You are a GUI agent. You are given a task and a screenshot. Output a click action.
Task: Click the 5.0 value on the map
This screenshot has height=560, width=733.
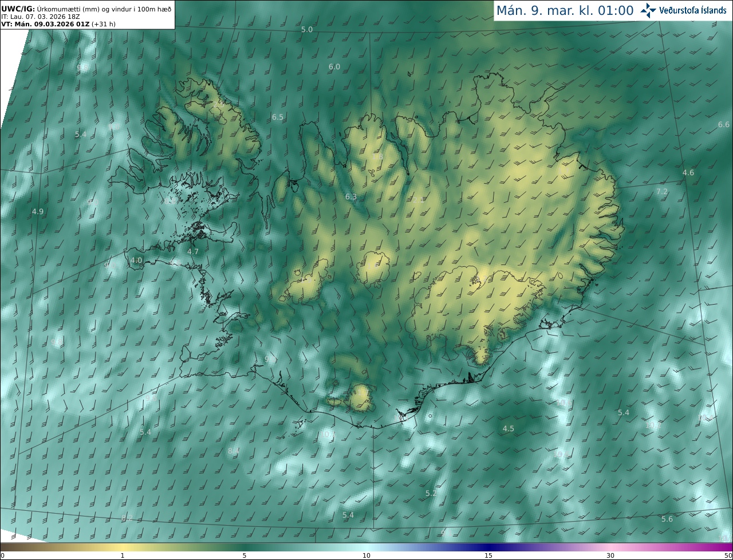307,29
